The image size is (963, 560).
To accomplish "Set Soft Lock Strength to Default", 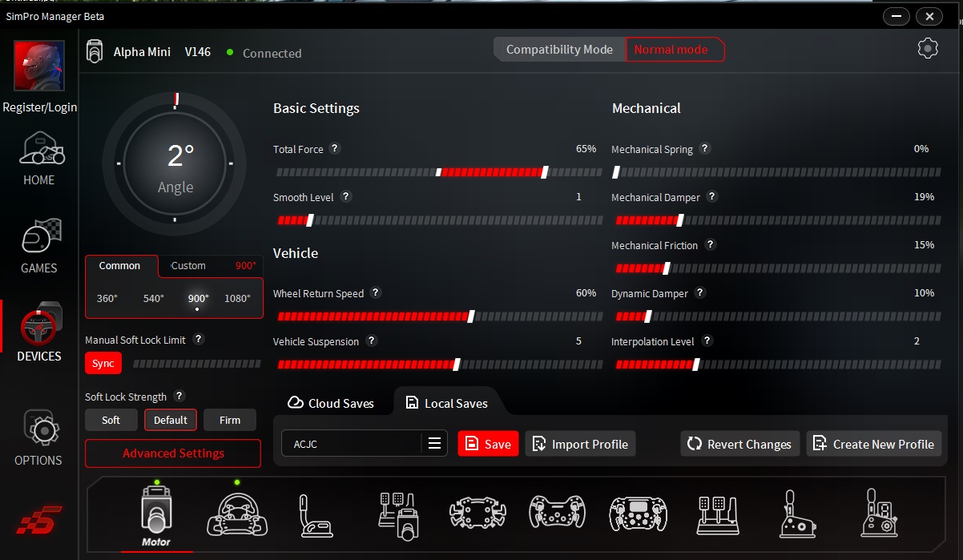I will (x=171, y=420).
